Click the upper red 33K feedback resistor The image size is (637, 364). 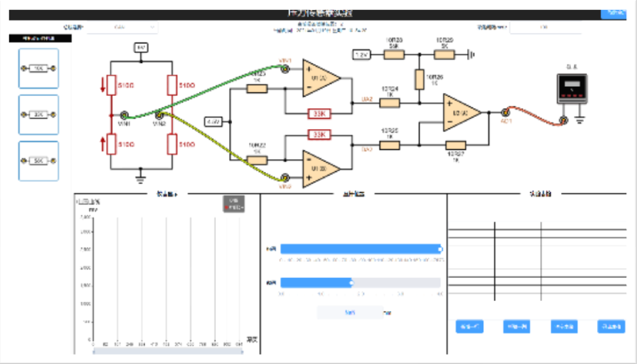tap(319, 114)
